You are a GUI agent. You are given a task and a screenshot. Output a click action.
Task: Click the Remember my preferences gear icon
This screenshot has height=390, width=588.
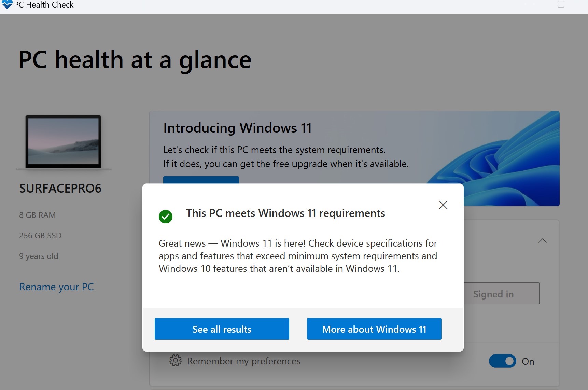tap(176, 361)
